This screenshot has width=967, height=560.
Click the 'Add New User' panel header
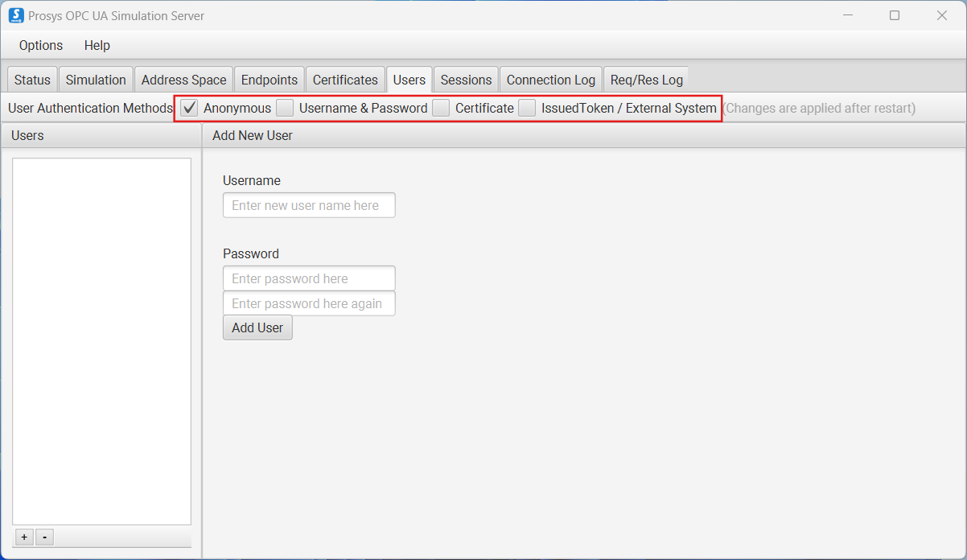tap(583, 135)
